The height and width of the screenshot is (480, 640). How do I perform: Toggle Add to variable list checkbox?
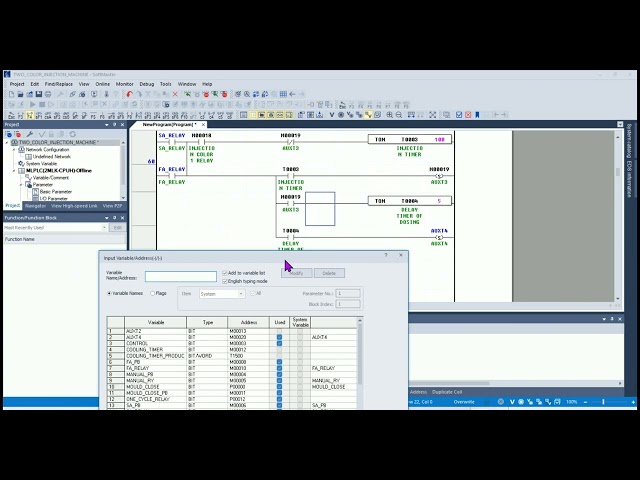(x=224, y=273)
